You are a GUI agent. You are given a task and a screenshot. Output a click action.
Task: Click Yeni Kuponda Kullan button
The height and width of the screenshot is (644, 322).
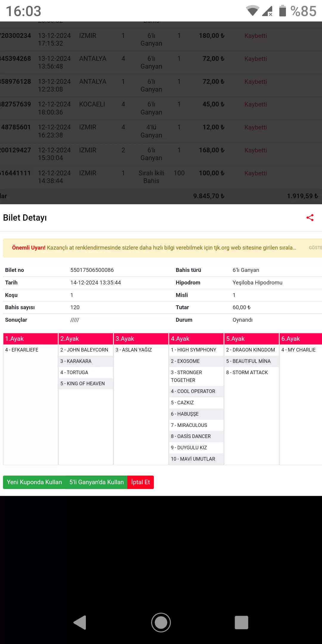tap(34, 482)
